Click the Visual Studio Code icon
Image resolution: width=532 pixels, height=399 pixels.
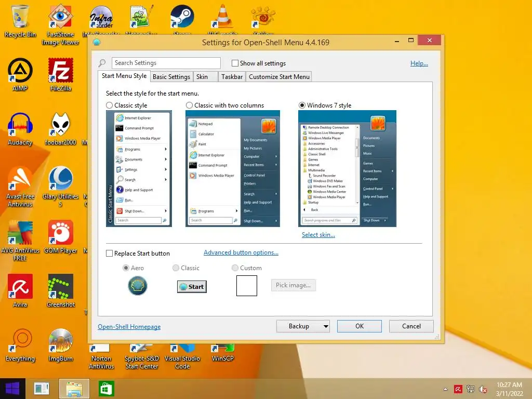(x=182, y=356)
